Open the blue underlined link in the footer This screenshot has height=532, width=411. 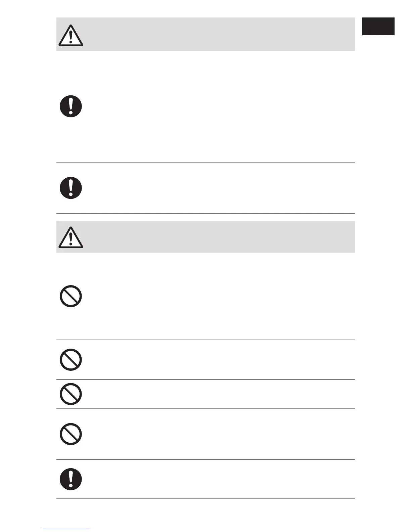pos(66,529)
